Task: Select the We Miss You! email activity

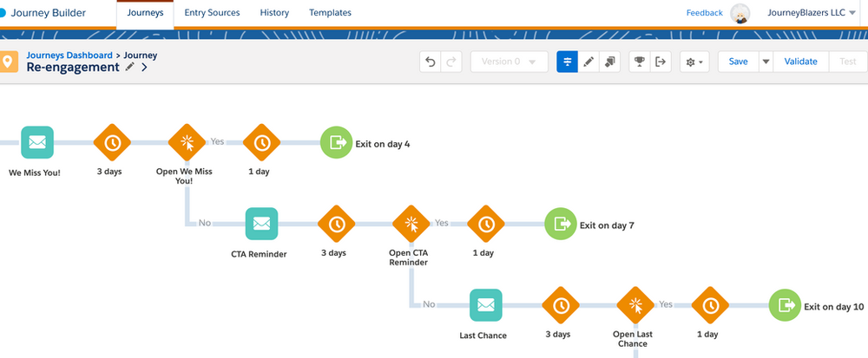Action: point(37,142)
